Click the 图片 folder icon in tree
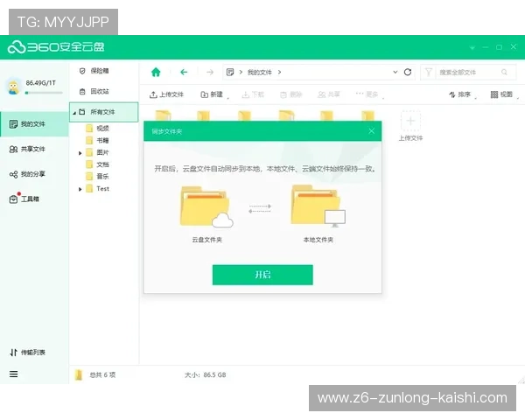The width and height of the screenshot is (525, 420). [89, 152]
